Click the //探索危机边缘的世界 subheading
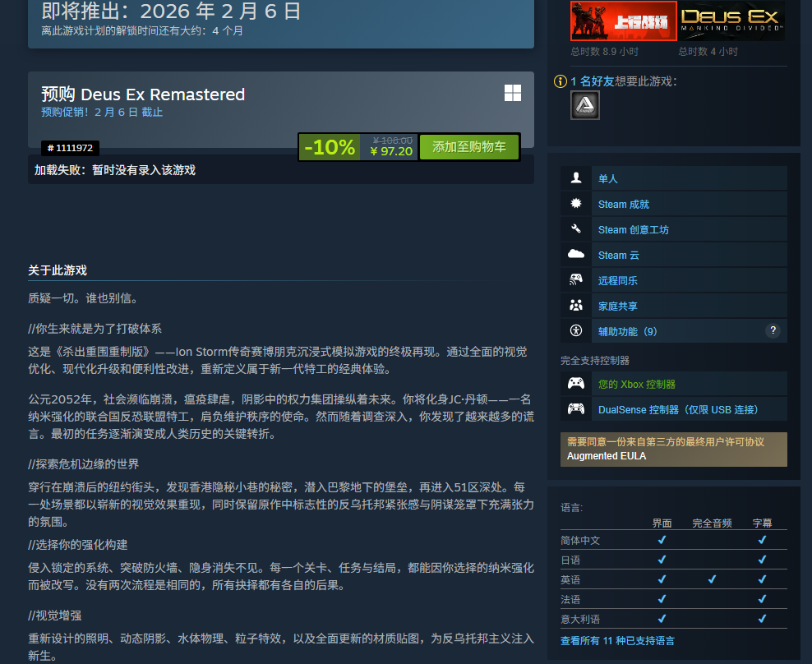This screenshot has width=812, height=664. coord(83,464)
